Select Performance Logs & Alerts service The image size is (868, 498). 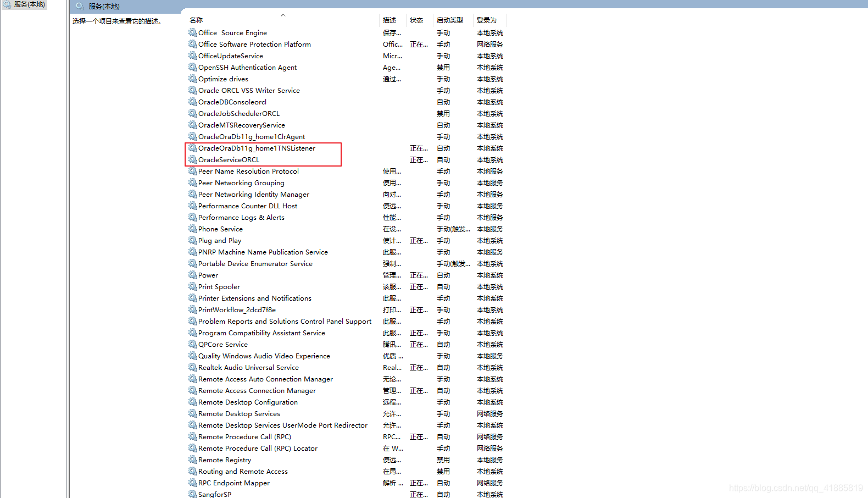(x=346, y=217)
